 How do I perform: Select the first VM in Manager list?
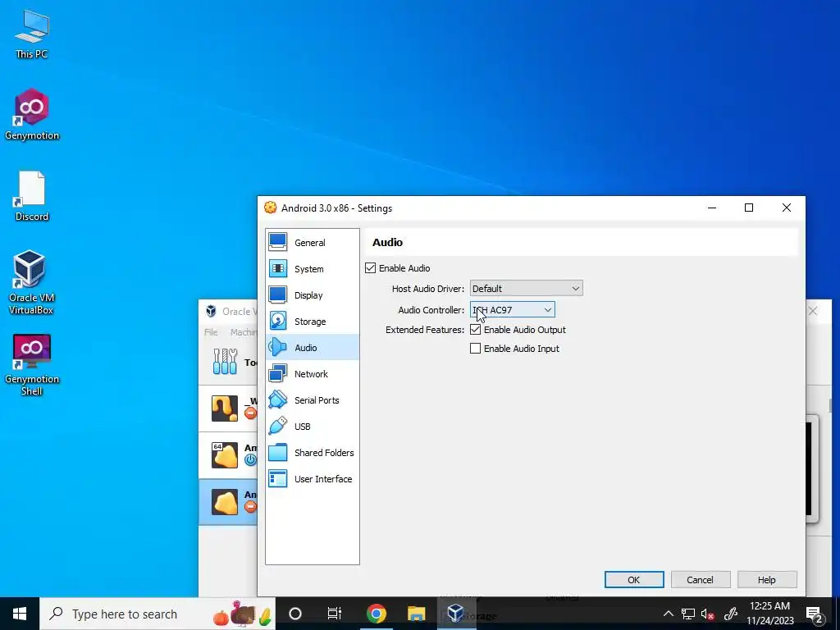click(x=228, y=409)
